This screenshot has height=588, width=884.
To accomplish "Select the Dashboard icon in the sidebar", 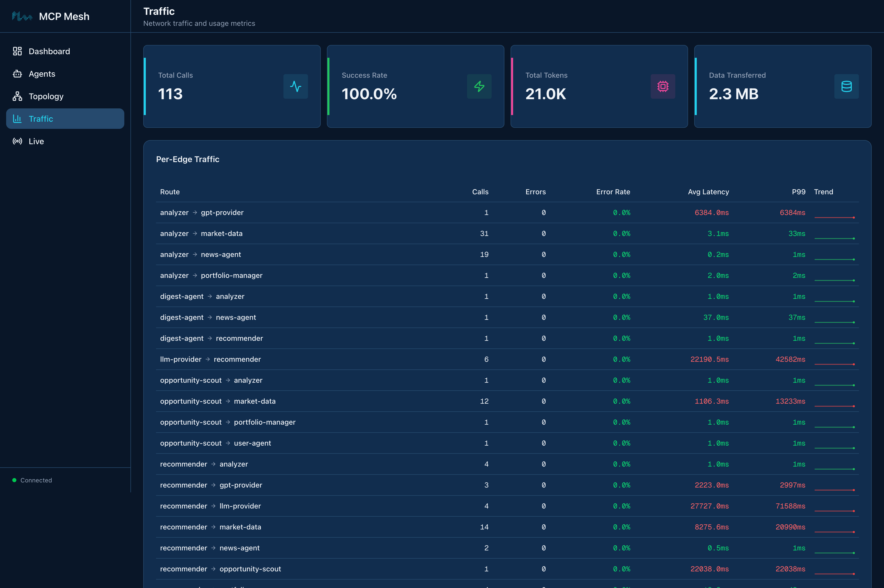I will (18, 51).
